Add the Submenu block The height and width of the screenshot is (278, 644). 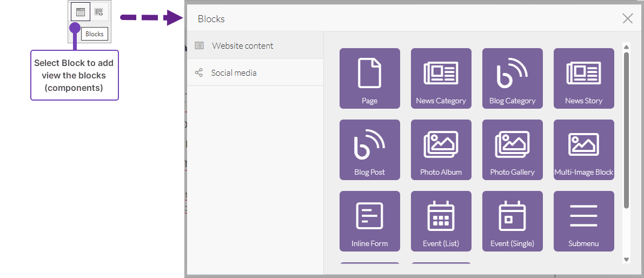(x=584, y=221)
